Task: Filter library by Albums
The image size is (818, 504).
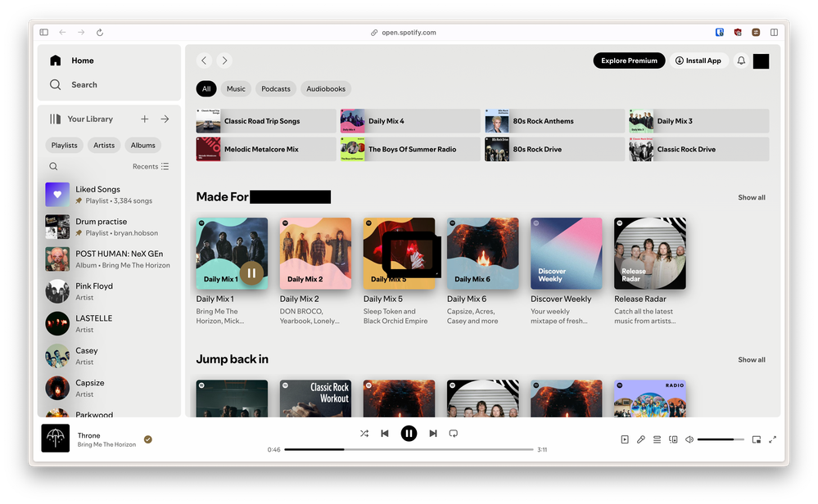Action: coord(143,146)
